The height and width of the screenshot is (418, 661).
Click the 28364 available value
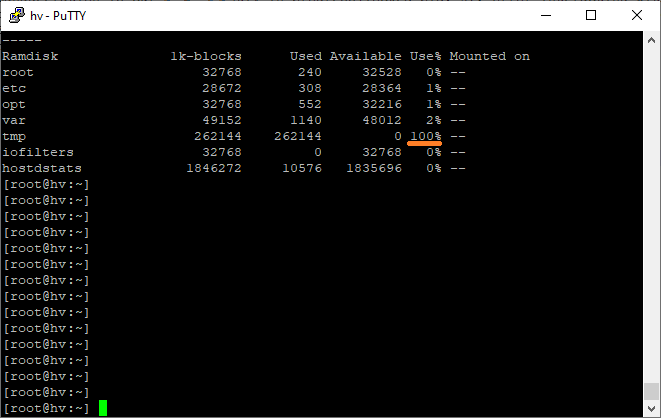tap(382, 88)
